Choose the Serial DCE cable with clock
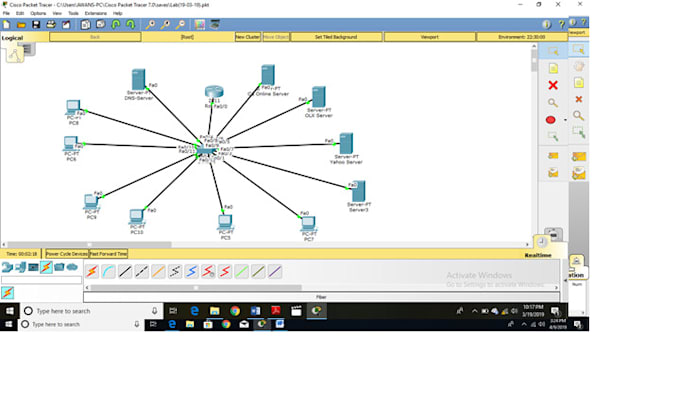Viewport: 680px width, 406px height. tap(208, 272)
